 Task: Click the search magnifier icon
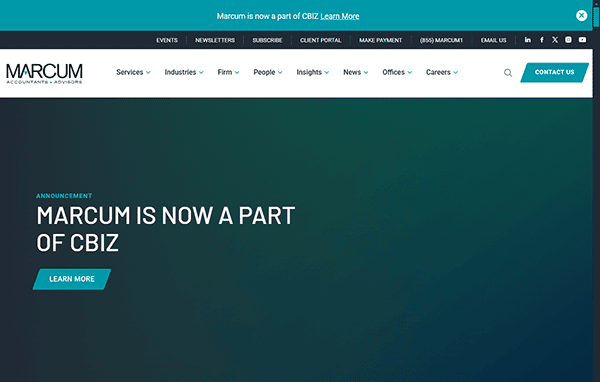pyautogui.click(x=508, y=73)
